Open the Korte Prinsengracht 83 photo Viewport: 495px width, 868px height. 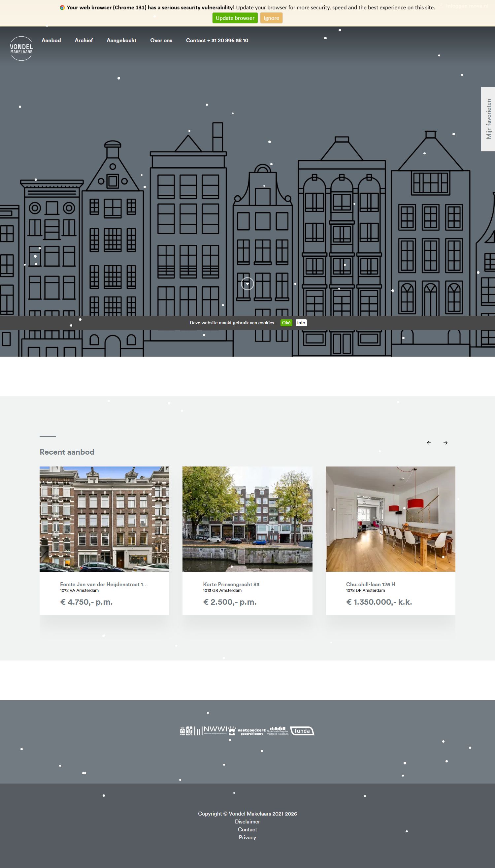point(247,519)
